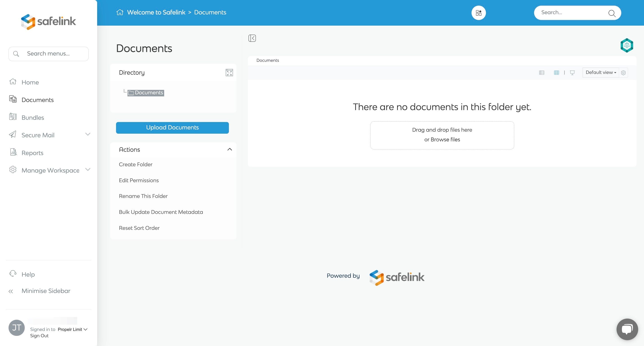Click the drag and drop upload area
Viewport: 644px width, 346px height.
[x=442, y=135]
